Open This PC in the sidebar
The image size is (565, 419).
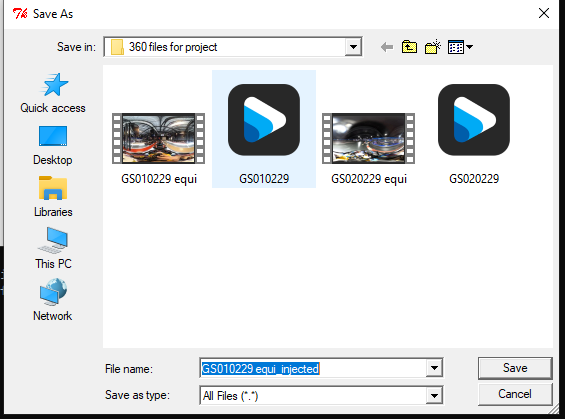click(53, 249)
